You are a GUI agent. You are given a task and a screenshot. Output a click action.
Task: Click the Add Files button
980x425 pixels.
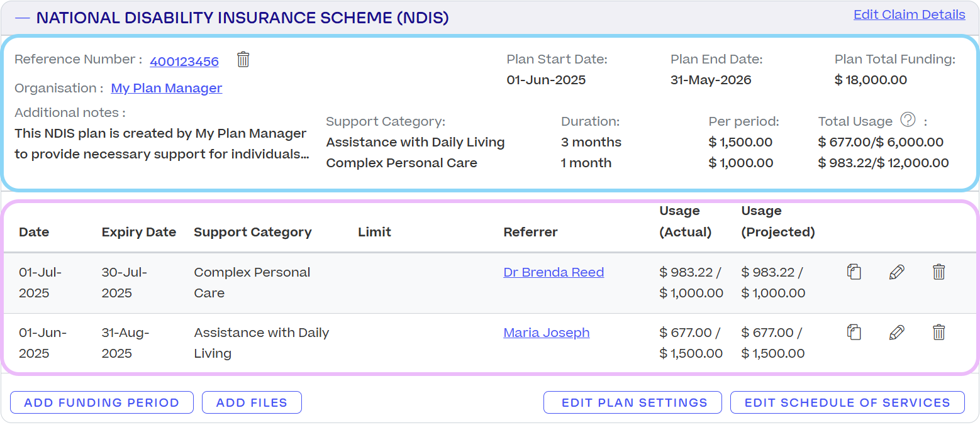tap(252, 403)
